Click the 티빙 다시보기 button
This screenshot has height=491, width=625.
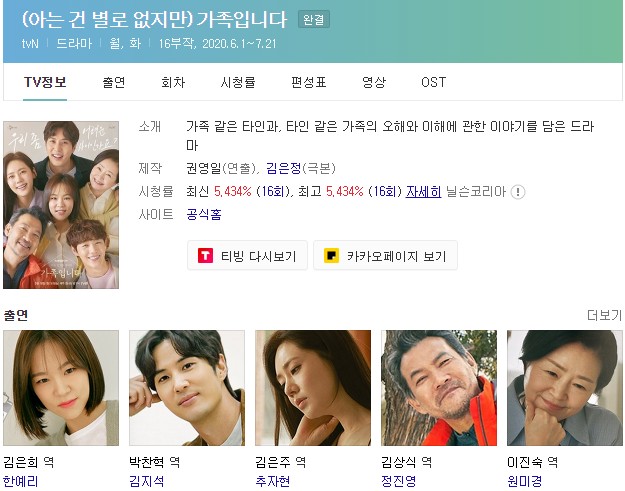pyautogui.click(x=248, y=255)
